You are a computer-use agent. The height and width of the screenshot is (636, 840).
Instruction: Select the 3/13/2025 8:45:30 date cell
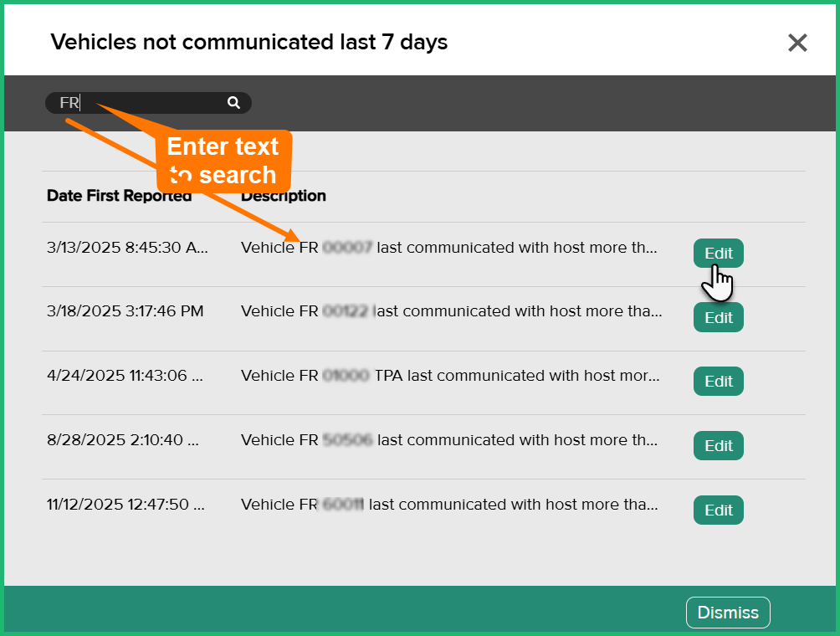tap(127, 248)
